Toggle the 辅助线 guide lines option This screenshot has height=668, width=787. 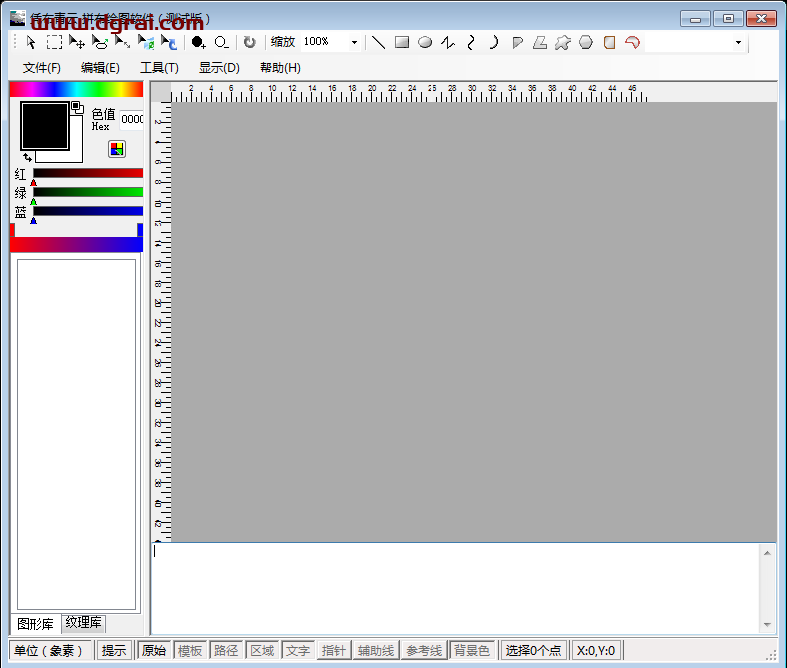[375, 650]
